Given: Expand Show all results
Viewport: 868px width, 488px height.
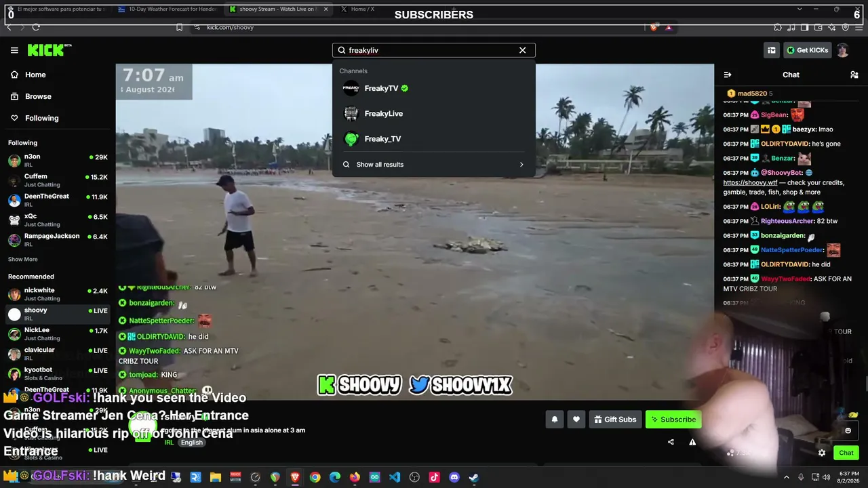Looking at the screenshot, I should click(x=433, y=165).
